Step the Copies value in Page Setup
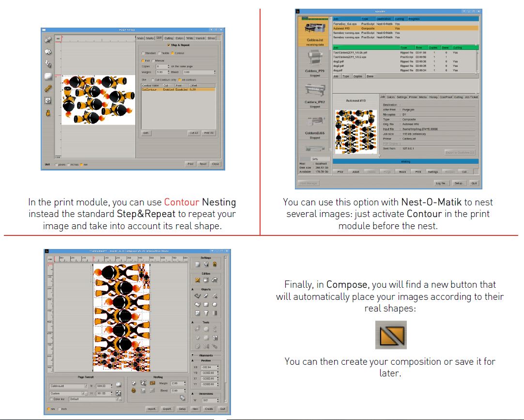Viewport: 524px width, 420px height. 169,66
